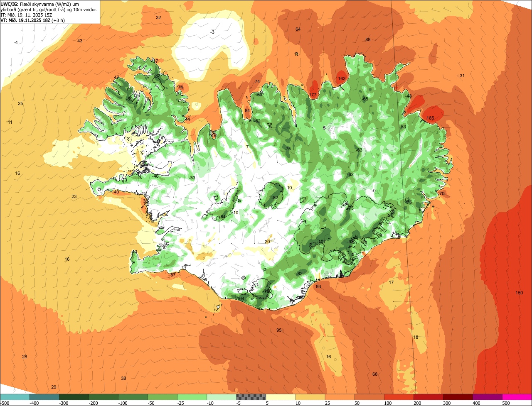Image resolution: width=532 pixels, height=406 pixels.
Task: Click the 84 flux value on the map
Action: click(247, 111)
